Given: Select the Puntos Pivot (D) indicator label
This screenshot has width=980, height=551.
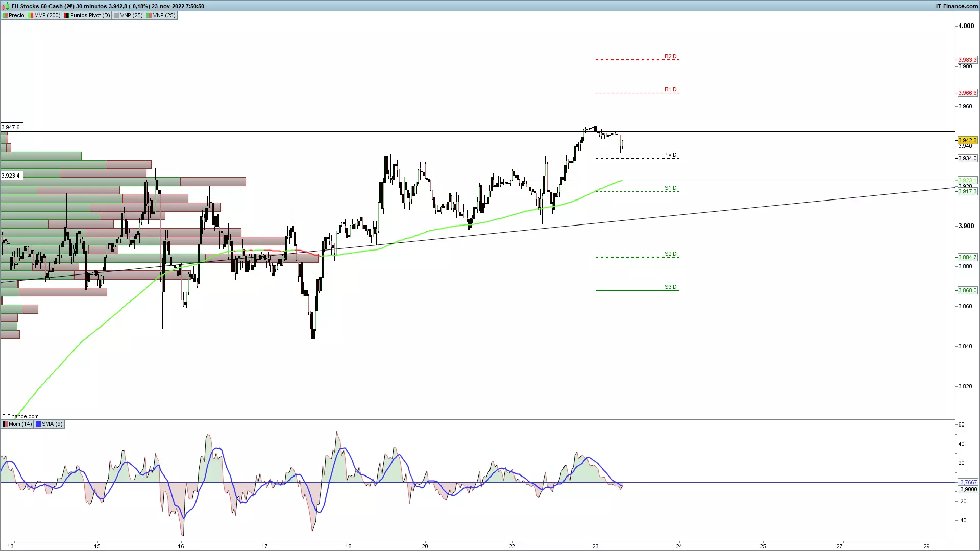Looking at the screenshot, I should point(87,15).
